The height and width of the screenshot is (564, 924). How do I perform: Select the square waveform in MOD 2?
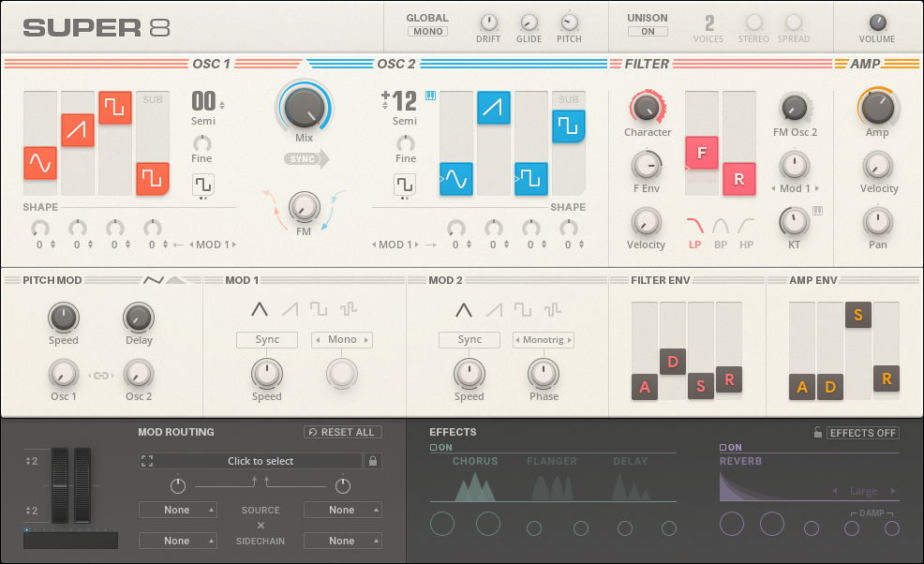click(x=522, y=309)
